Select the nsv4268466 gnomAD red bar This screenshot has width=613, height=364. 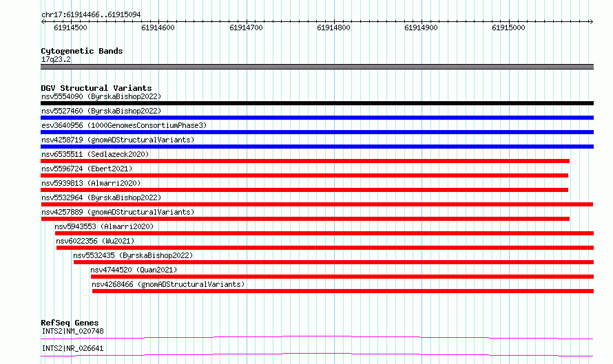343,291
